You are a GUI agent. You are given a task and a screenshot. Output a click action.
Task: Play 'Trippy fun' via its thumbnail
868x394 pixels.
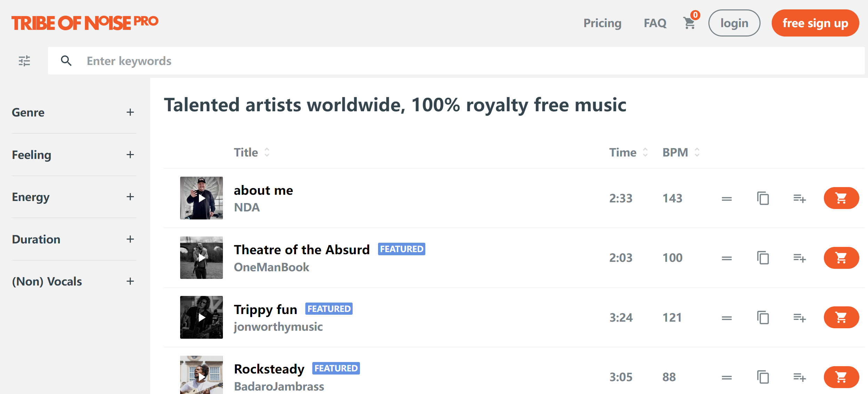click(201, 317)
